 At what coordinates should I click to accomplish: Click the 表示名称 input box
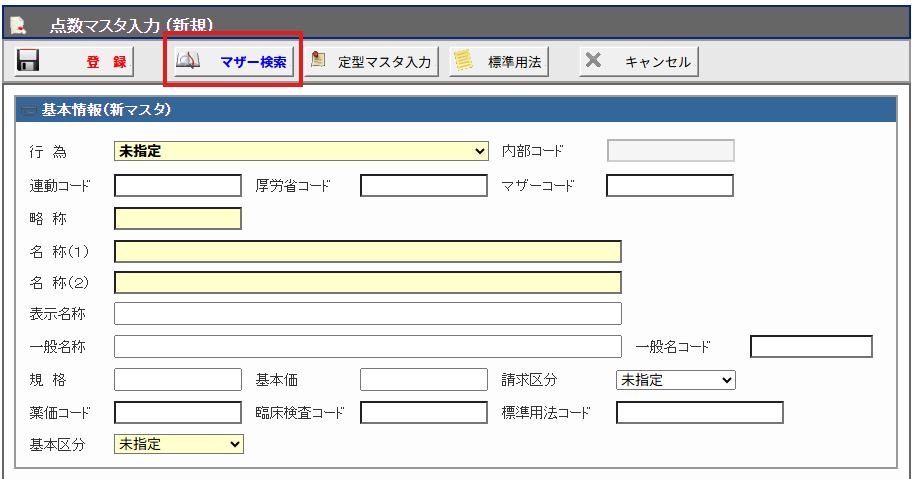367,314
